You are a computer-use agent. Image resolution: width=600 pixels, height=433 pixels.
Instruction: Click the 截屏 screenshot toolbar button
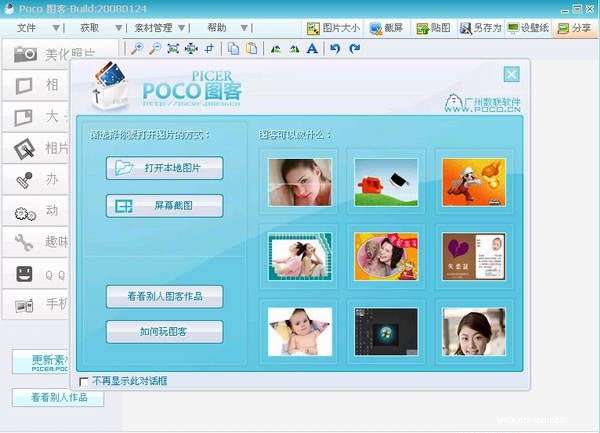[387, 28]
